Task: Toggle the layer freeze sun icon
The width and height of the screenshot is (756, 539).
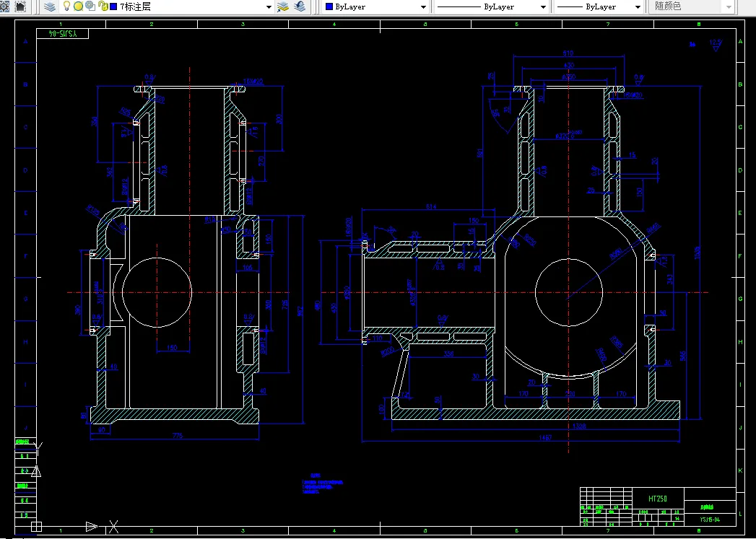Action: point(79,6)
